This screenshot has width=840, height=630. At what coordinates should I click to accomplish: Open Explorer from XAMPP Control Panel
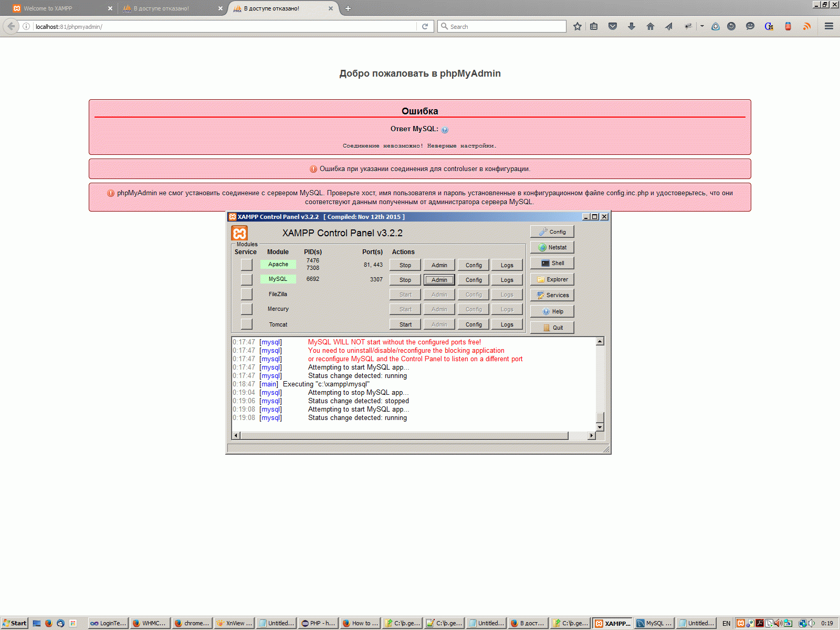pos(552,279)
